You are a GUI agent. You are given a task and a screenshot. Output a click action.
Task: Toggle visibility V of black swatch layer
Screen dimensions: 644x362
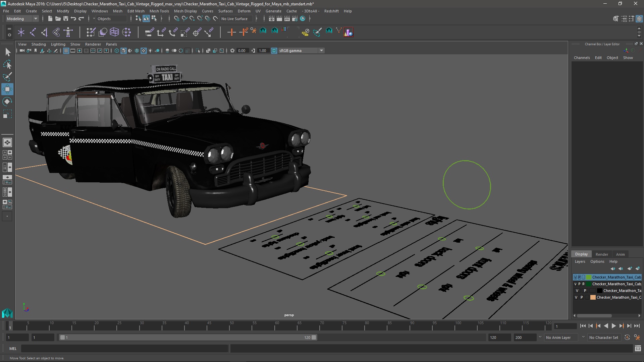(577, 291)
